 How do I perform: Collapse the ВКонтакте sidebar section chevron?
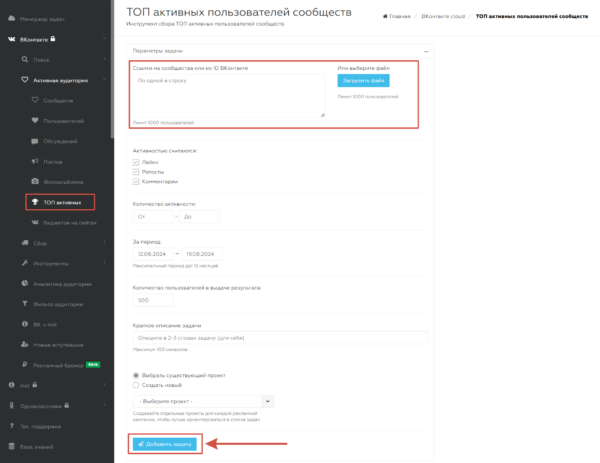(x=104, y=39)
